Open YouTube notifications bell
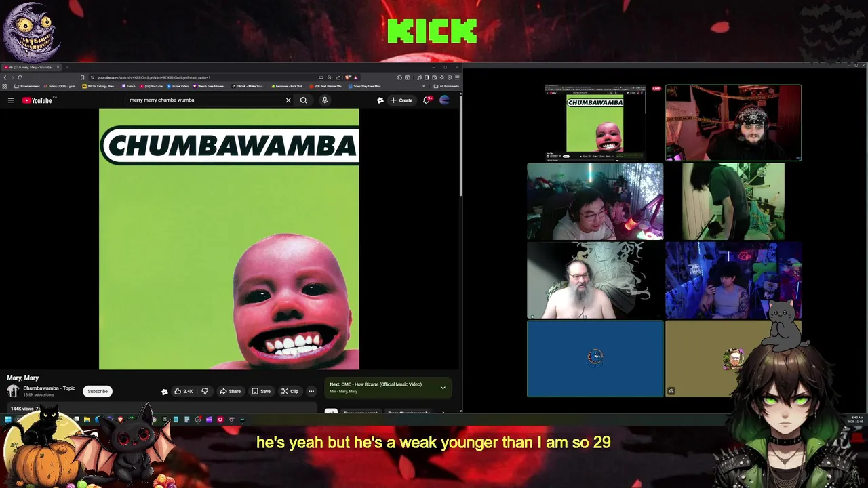 427,100
